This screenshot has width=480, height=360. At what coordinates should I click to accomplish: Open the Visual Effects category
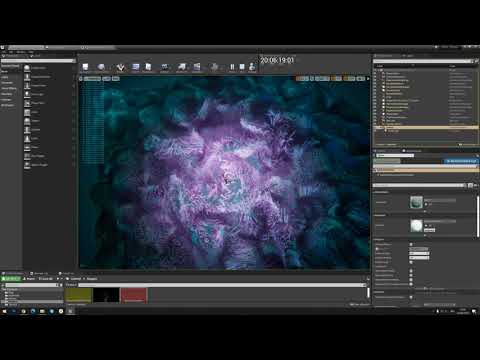tap(11, 88)
